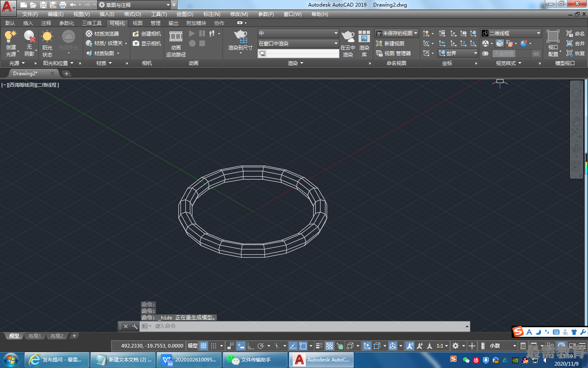Toggle the Sun Status (阳光状态) sun icon
588x368 pixels.
(47, 36)
